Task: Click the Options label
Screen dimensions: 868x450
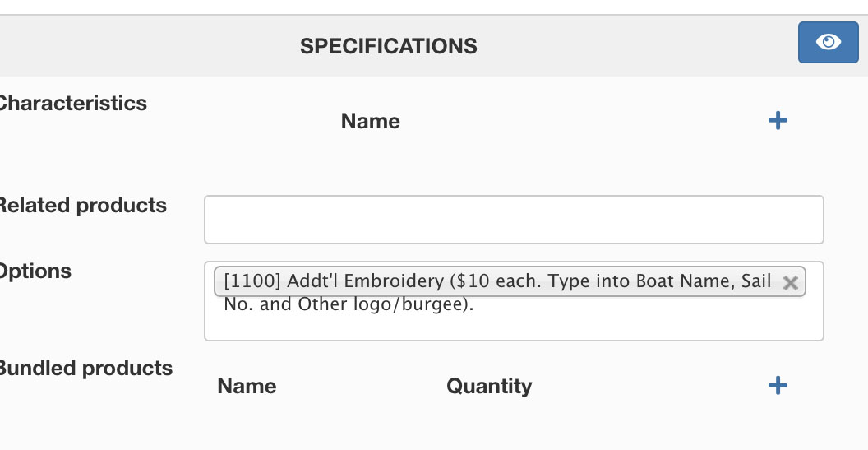Action: tap(36, 271)
